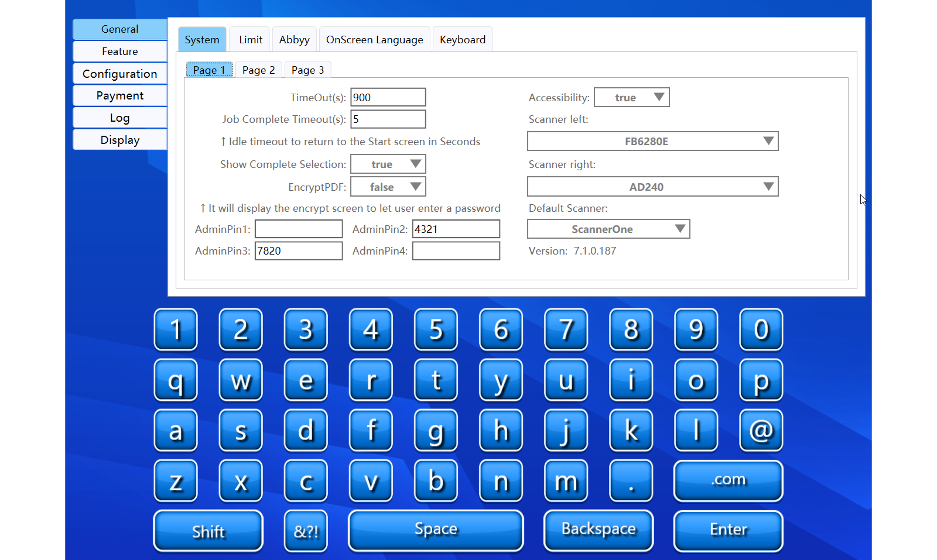This screenshot has width=937, height=560.
Task: Open the Configuration section
Action: tap(120, 74)
